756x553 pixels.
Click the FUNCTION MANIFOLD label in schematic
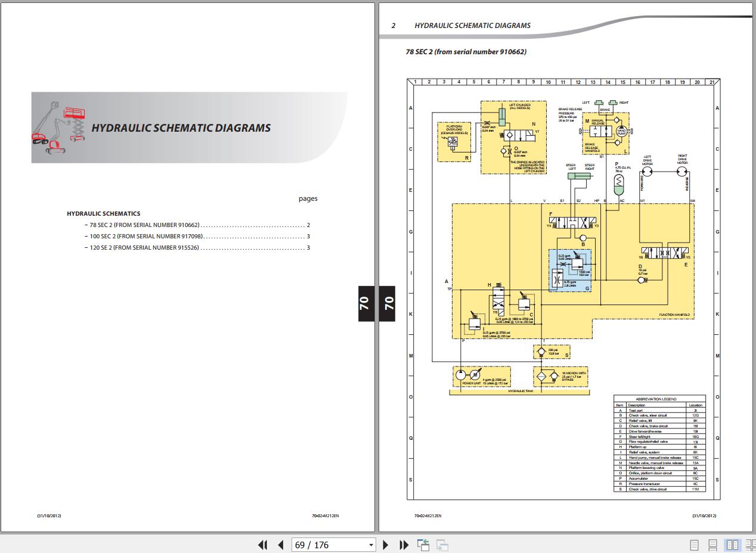[674, 315]
